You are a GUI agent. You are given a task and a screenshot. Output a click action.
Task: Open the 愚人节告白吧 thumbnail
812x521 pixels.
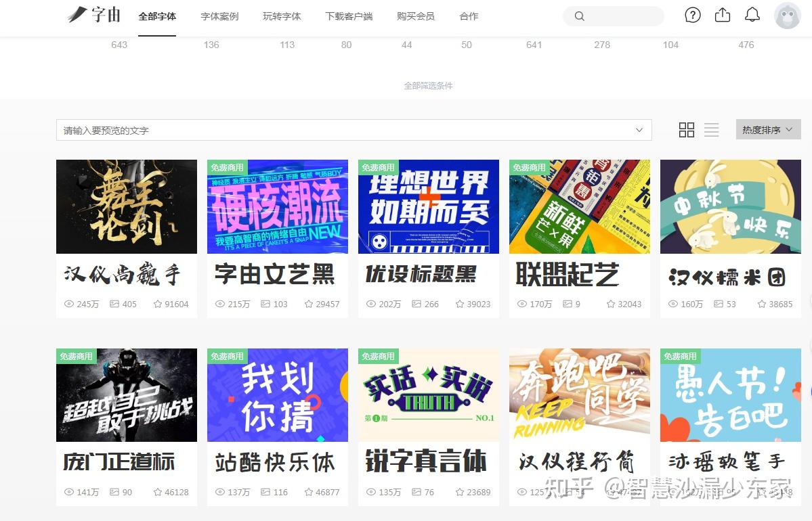point(731,395)
